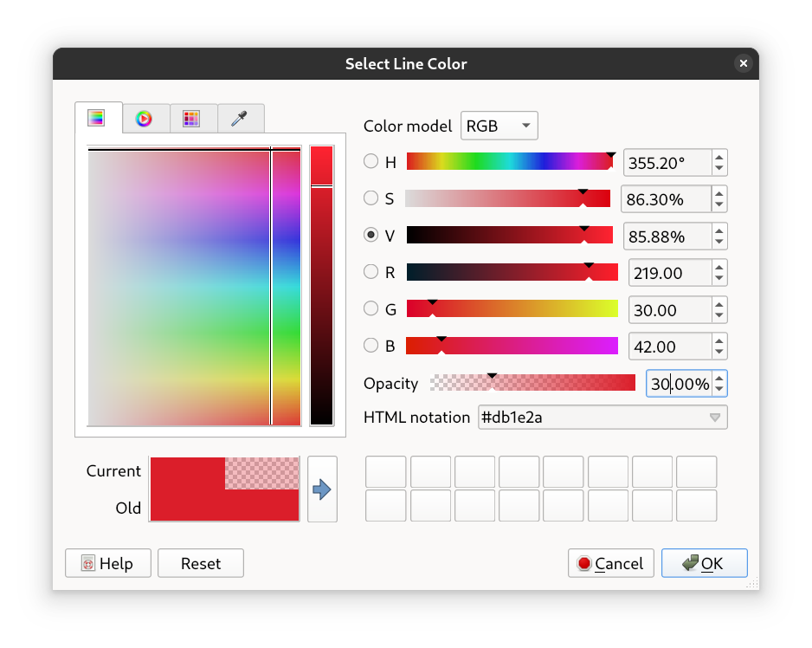Screen dimensions: 812x648
Task: Select the color ramp tab
Action: (x=97, y=118)
